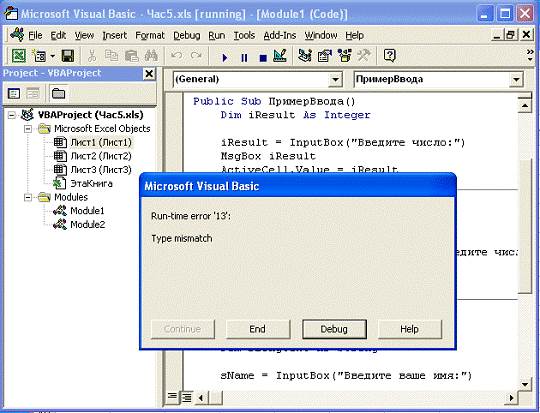Open the Insert UserForm dropdown arrow
Screen dimensions: 540x413
[x=52, y=55]
